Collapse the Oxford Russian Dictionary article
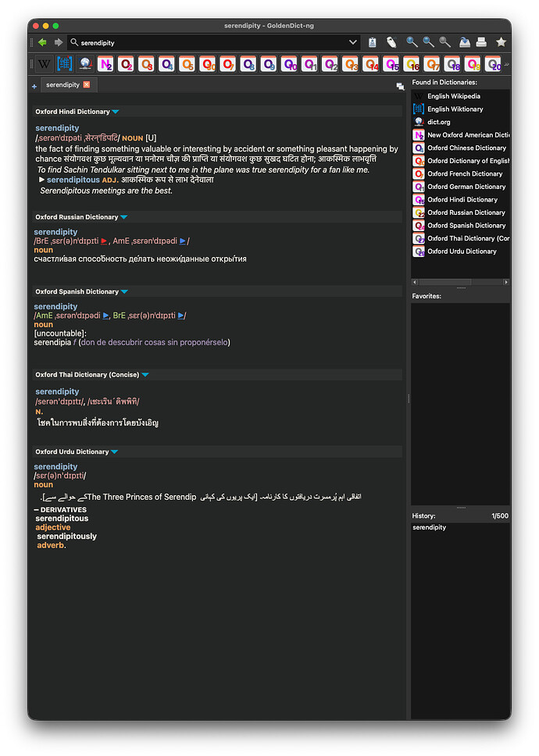This screenshot has width=539, height=756. pyautogui.click(x=124, y=217)
